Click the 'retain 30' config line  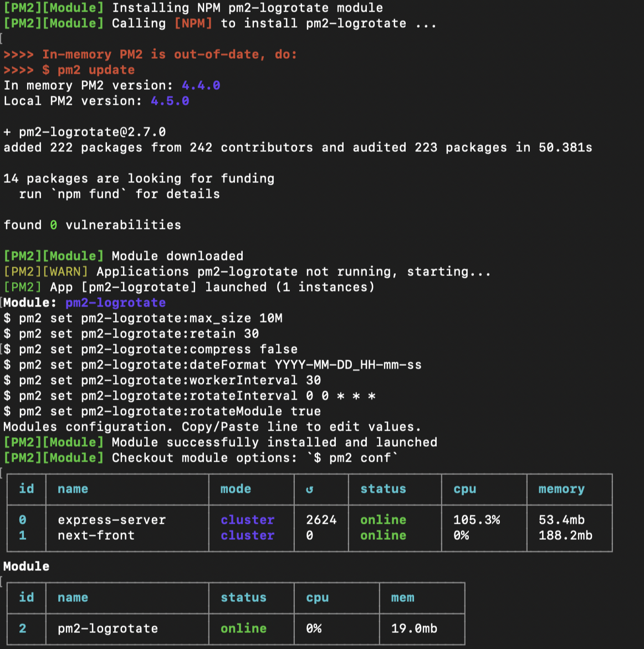(131, 334)
